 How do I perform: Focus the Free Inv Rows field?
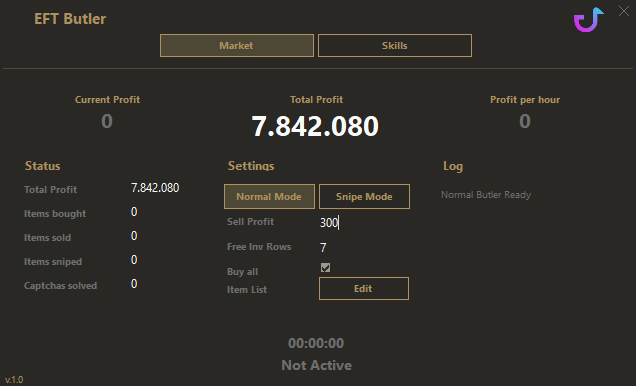click(x=364, y=247)
